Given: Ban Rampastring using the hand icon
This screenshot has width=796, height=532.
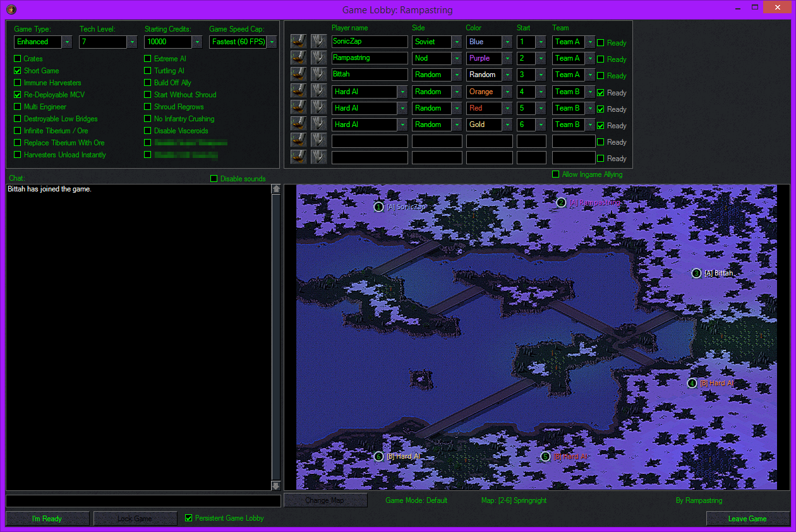Looking at the screenshot, I should point(318,58).
